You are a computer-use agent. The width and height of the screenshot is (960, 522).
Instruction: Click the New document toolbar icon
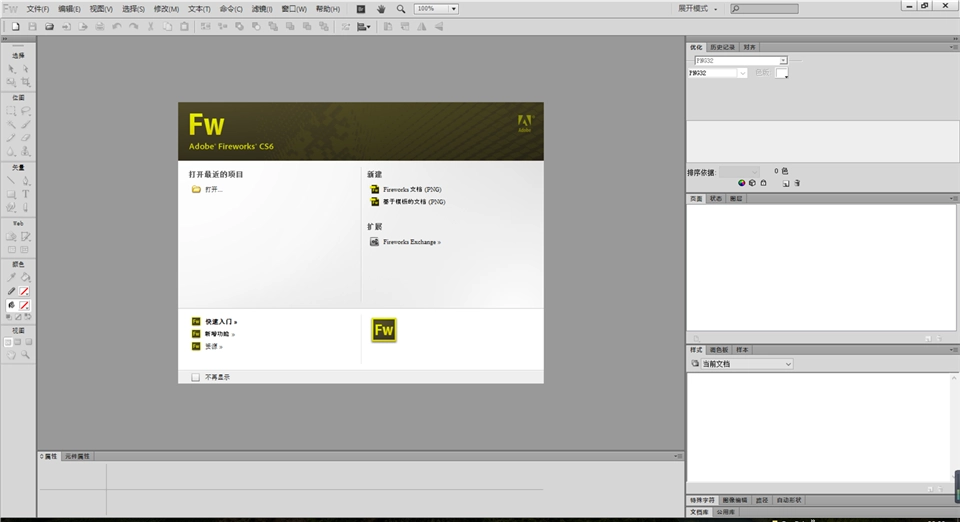tap(16, 27)
